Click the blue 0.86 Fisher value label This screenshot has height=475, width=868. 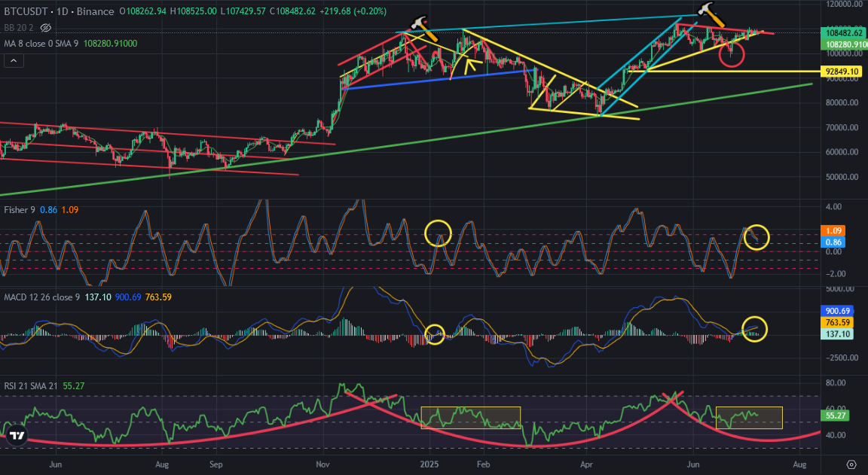[833, 242]
